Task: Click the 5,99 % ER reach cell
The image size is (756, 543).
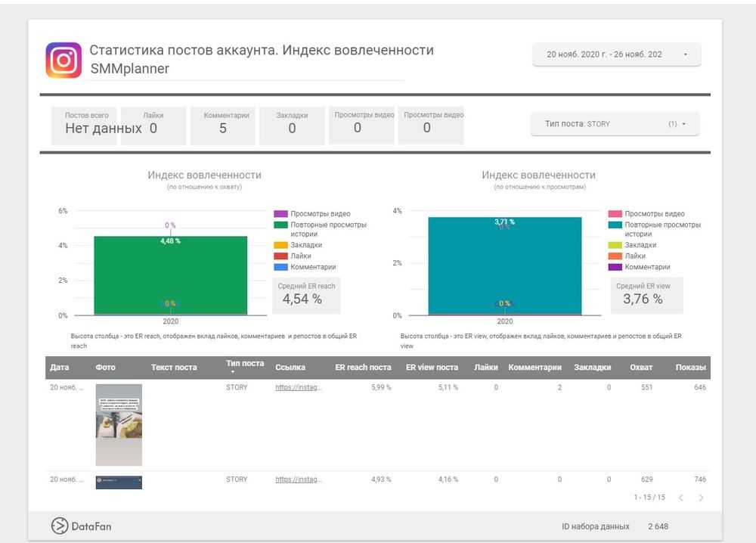Action: click(381, 387)
